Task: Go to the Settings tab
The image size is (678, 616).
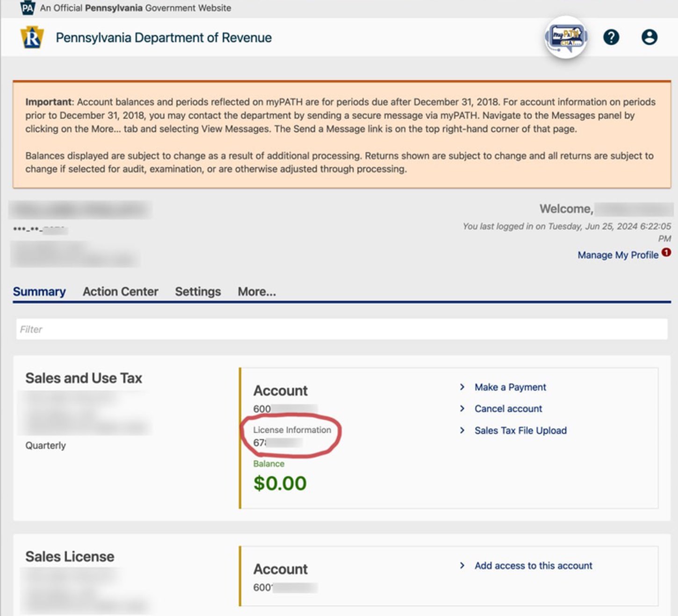Action: (x=198, y=292)
